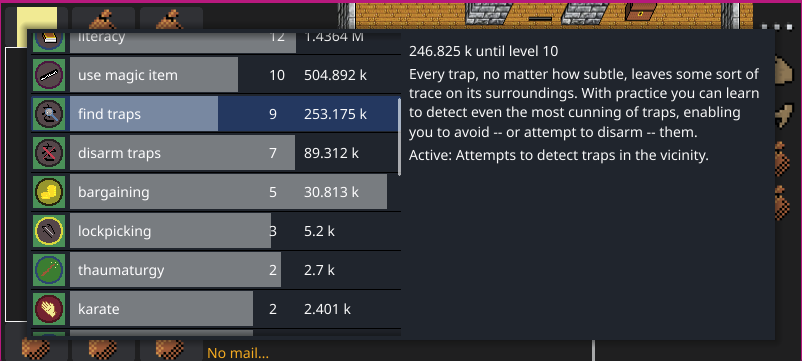This screenshot has height=361, width=802.
Task: Click the 253.175 k experience value
Action: tap(335, 114)
